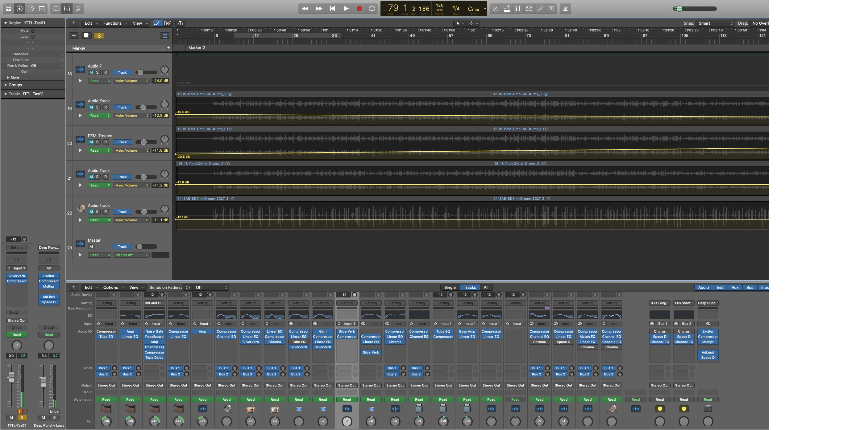Click the Tuner pen icon in toolbar
Screen dimensions: 868x430
coord(540,9)
